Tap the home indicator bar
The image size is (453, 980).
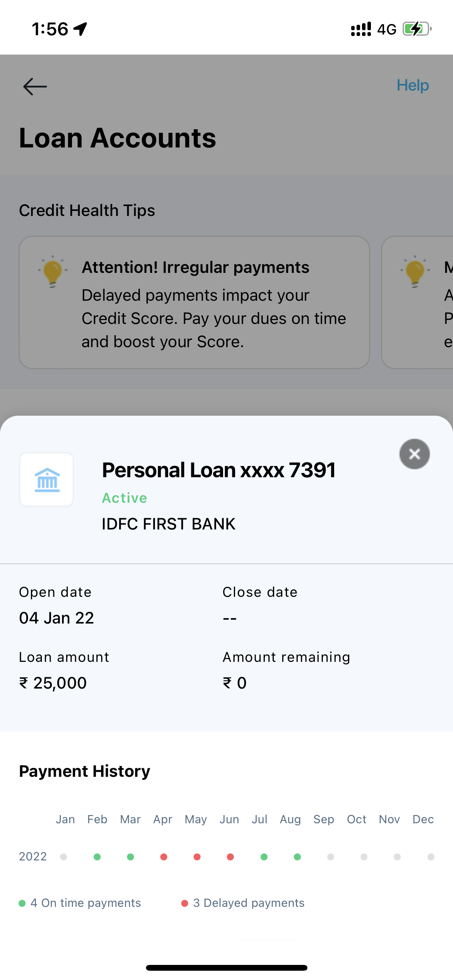pyautogui.click(x=226, y=968)
